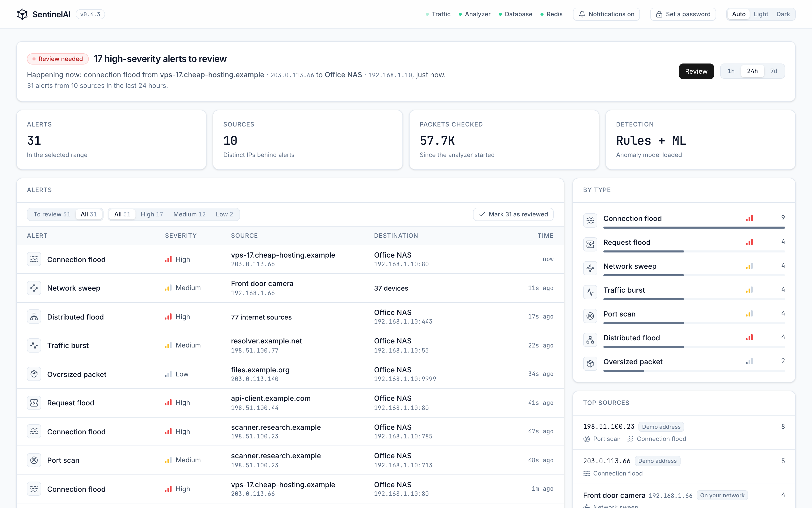Select the 24h time range
Viewport: 812px width, 508px height.
pos(752,71)
